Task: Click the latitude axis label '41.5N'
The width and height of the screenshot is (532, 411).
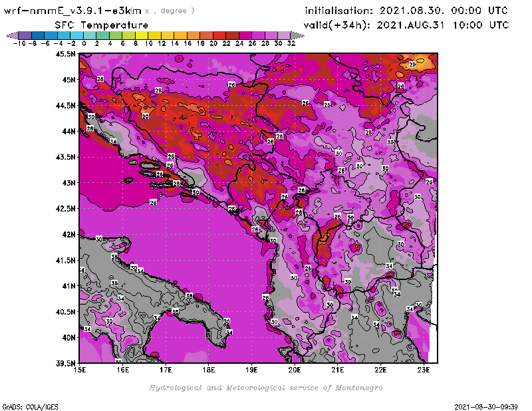Action: (65, 260)
